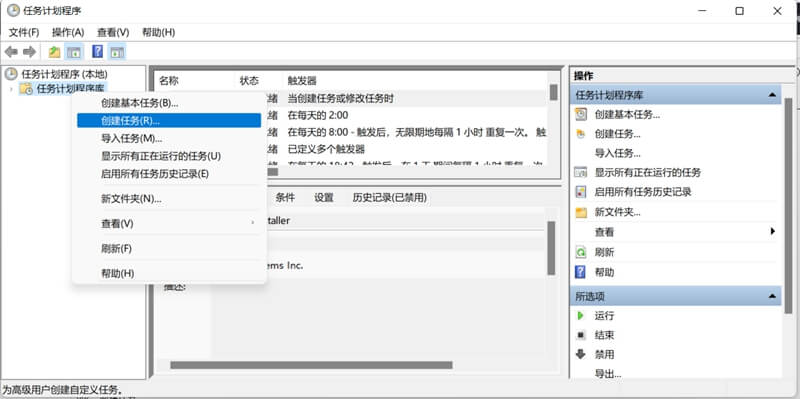This screenshot has width=800, height=399.
Task: Expand the 任务计划程序库 tree node
Action: [x=11, y=89]
